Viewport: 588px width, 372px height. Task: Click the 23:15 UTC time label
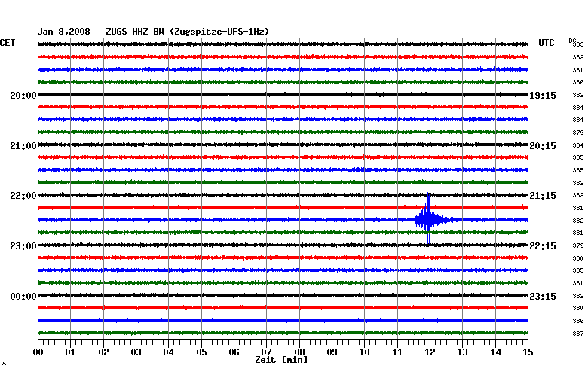(543, 297)
